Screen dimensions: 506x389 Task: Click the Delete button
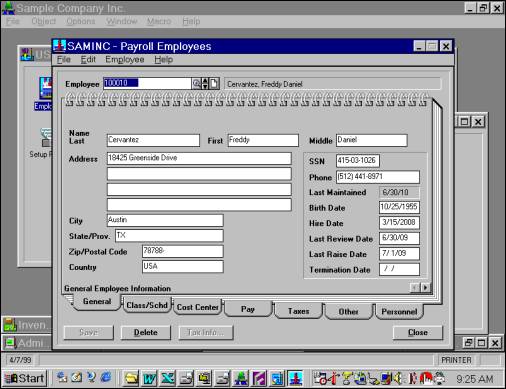[146, 332]
